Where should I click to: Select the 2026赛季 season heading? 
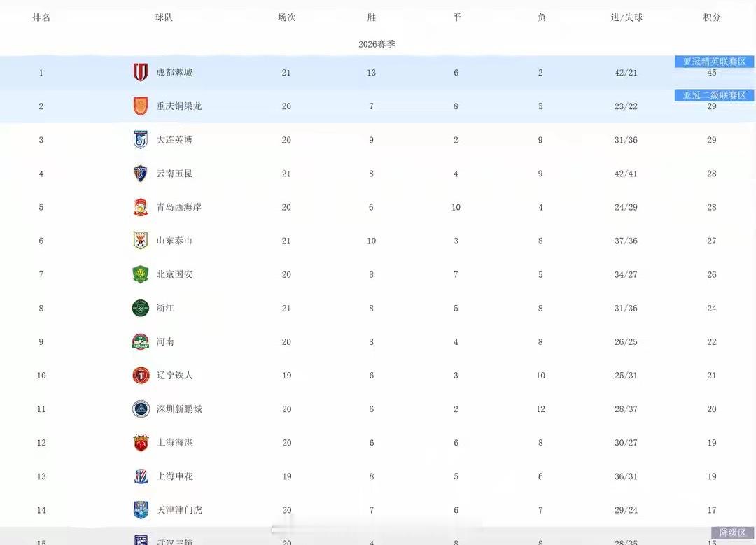tap(377, 44)
